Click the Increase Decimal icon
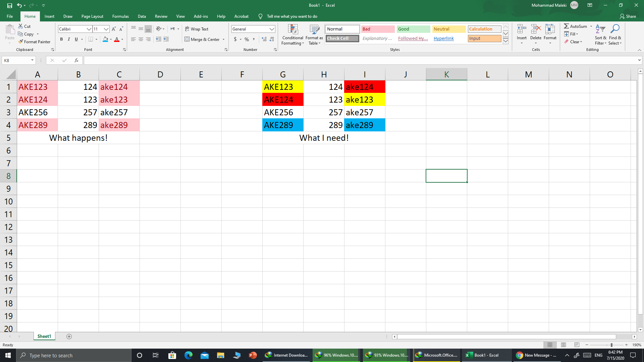 pyautogui.click(x=264, y=40)
